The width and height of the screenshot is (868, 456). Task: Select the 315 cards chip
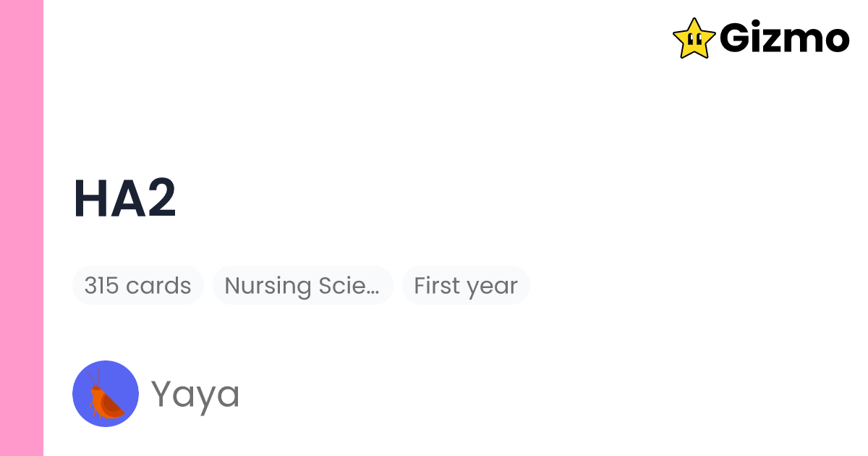click(137, 285)
